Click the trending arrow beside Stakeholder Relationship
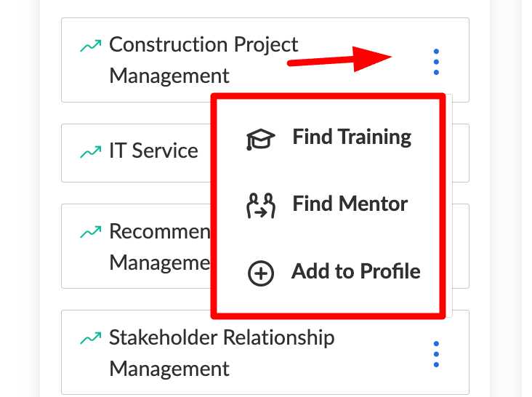 point(91,338)
